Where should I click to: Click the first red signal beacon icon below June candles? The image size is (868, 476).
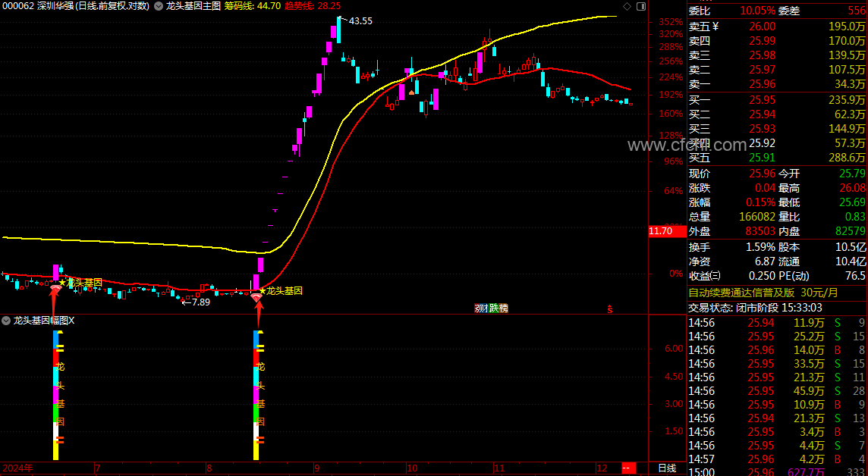tap(55, 288)
